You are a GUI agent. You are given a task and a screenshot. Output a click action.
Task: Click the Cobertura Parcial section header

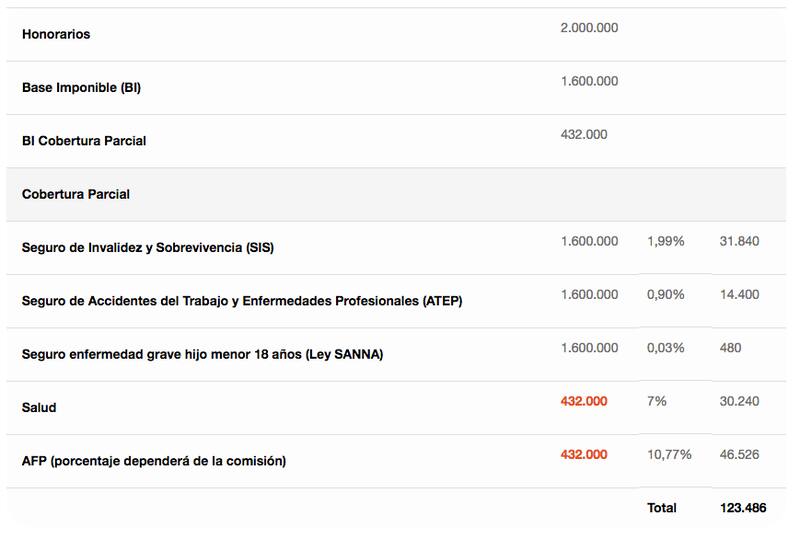click(76, 194)
